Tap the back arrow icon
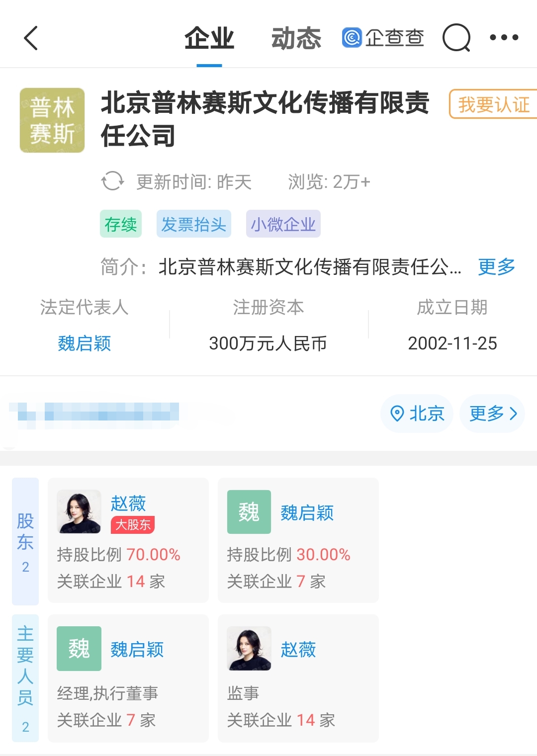This screenshot has height=756, width=537. (x=31, y=38)
